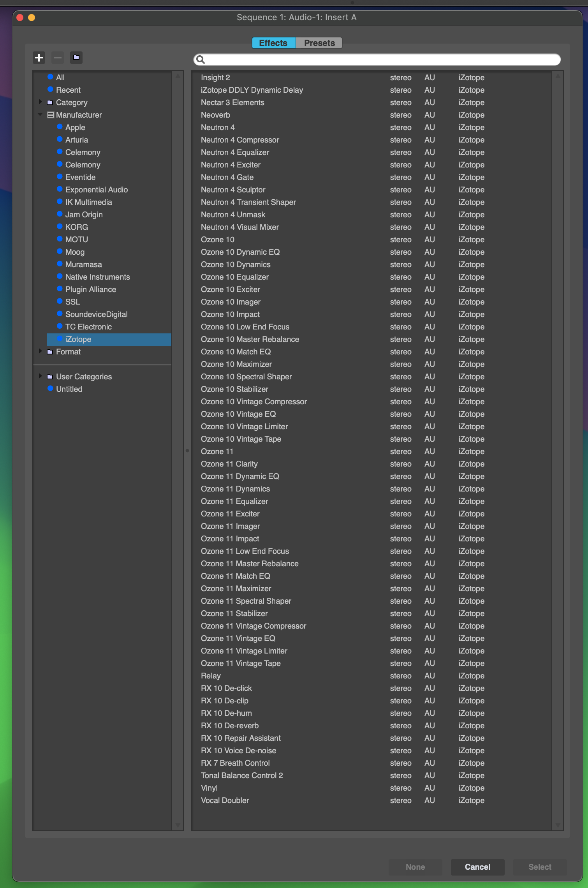Select the Eventide manufacturer

(80, 177)
